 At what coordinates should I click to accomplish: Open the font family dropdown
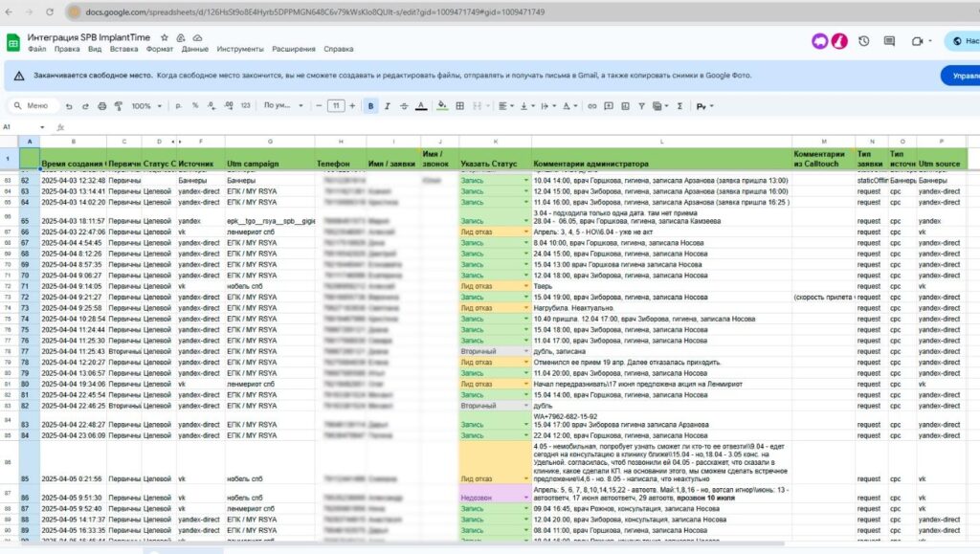283,106
